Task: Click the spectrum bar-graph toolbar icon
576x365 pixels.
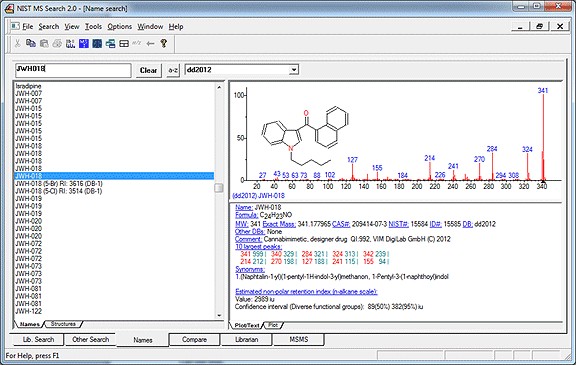Action: tap(70, 44)
